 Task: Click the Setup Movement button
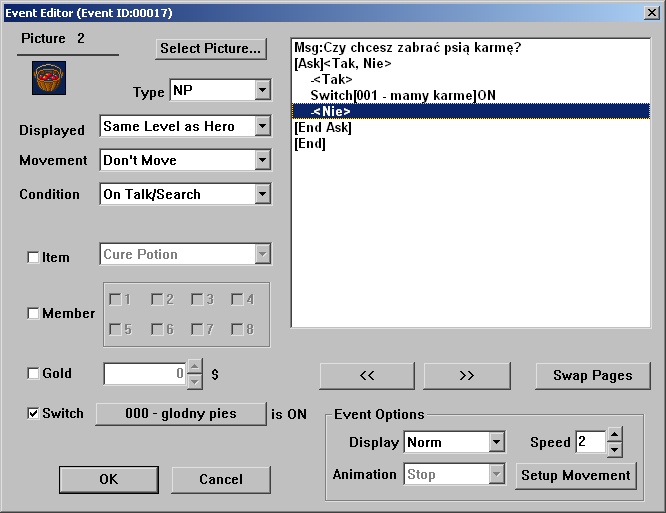pos(576,475)
